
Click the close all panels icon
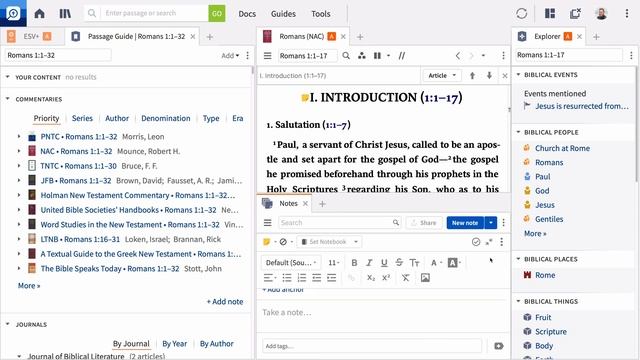click(575, 13)
